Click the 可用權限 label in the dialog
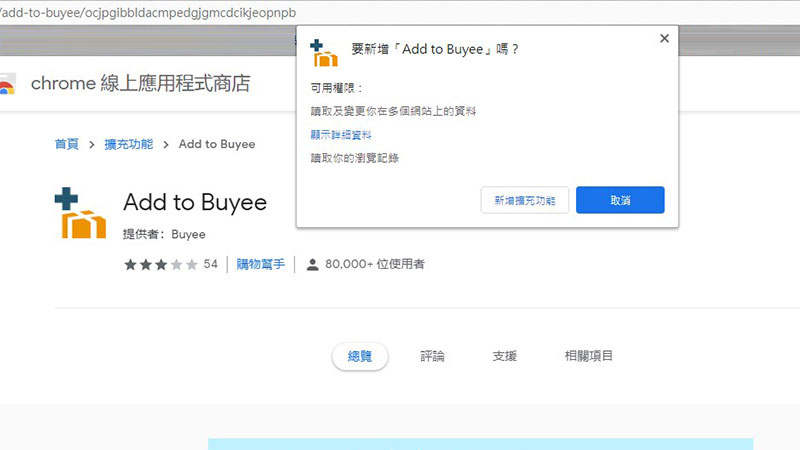The width and height of the screenshot is (800, 450). [336, 88]
